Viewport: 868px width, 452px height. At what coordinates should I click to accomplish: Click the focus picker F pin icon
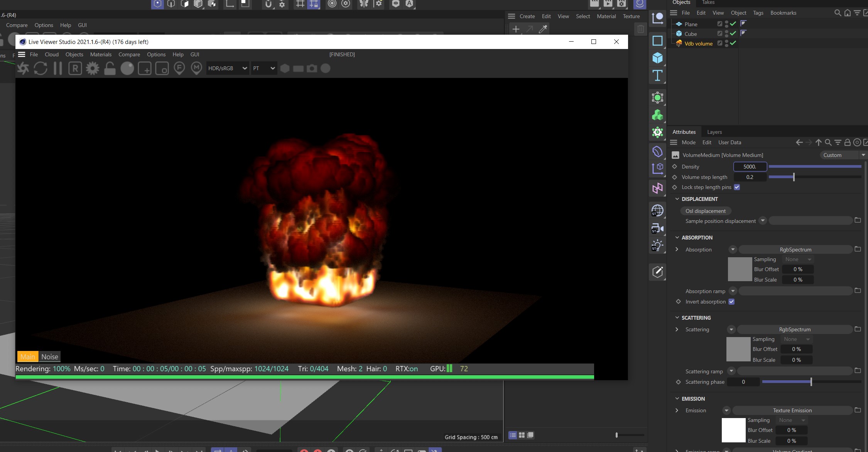179,69
